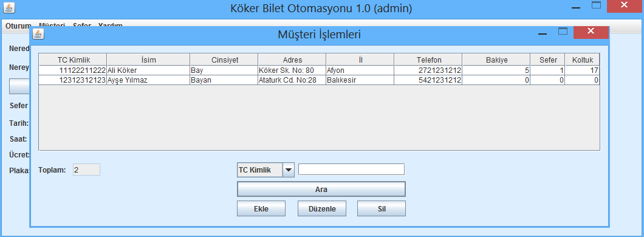Select the Afyon city cell
Screen dimensions: 644x237
[x=360, y=70]
